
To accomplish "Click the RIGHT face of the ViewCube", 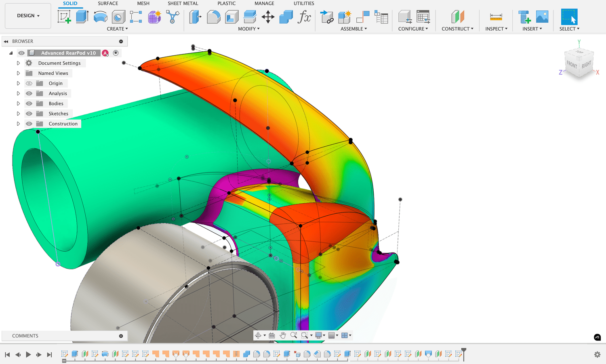I will tap(587, 64).
